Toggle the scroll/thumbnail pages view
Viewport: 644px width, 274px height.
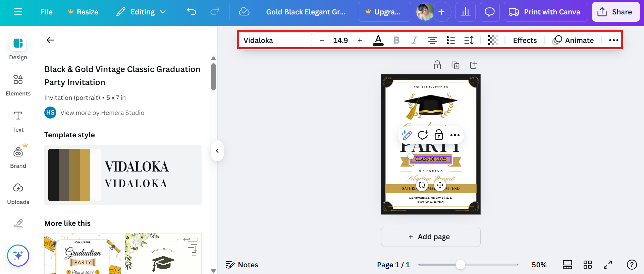(568, 265)
